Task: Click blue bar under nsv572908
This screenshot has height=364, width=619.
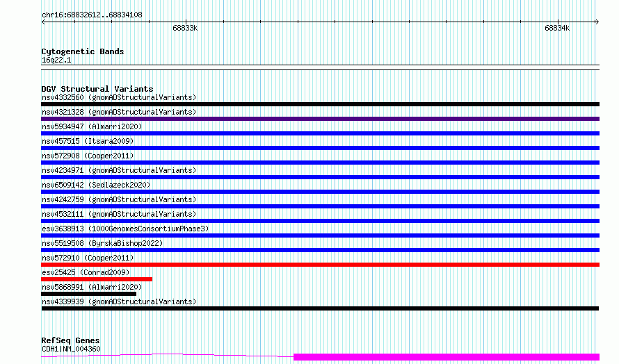Action: (320, 163)
